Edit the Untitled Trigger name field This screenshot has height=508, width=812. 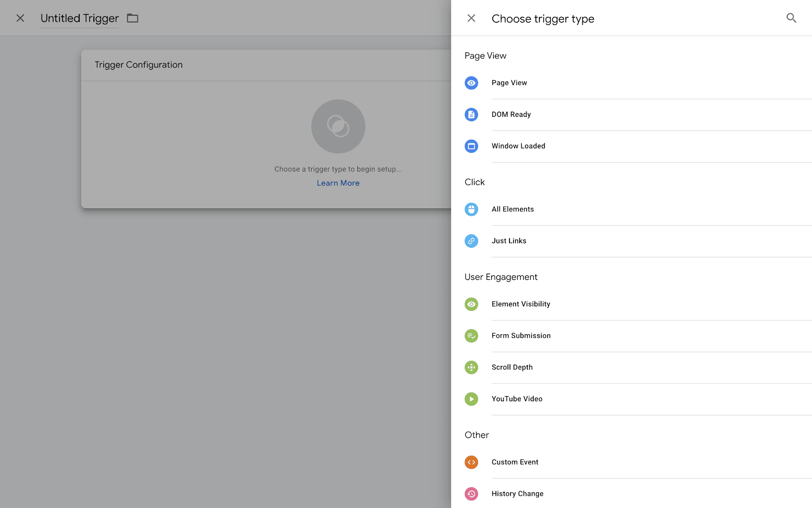(x=80, y=18)
